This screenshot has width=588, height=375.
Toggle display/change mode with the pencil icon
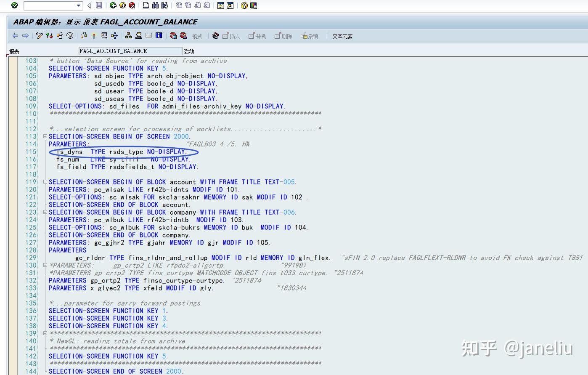(x=39, y=36)
